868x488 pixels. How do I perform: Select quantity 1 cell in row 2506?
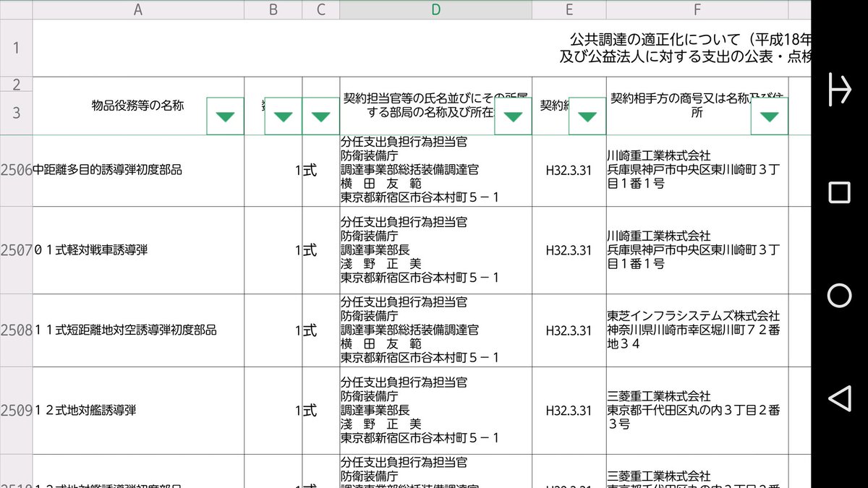pos(273,171)
